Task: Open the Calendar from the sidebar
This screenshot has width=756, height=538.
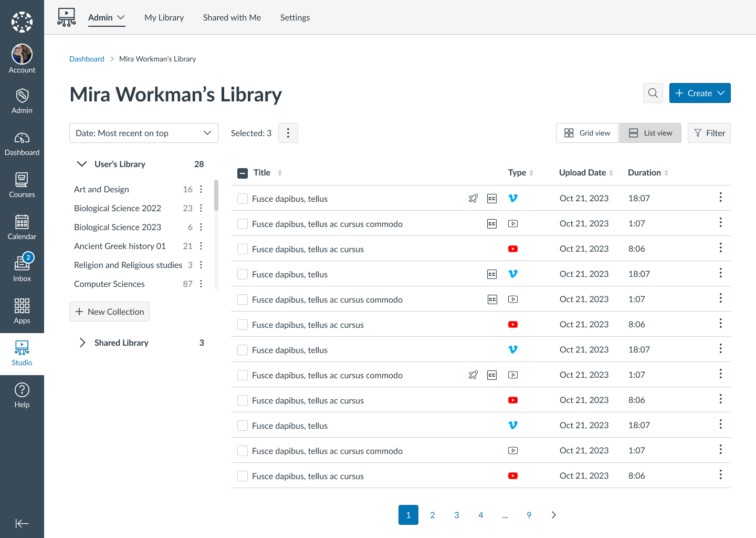Action: coord(22,222)
